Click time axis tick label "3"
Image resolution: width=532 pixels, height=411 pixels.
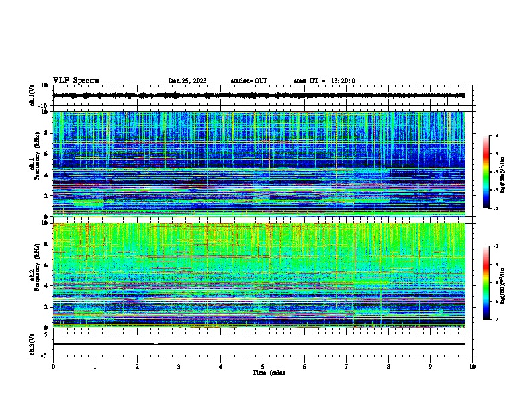click(179, 367)
